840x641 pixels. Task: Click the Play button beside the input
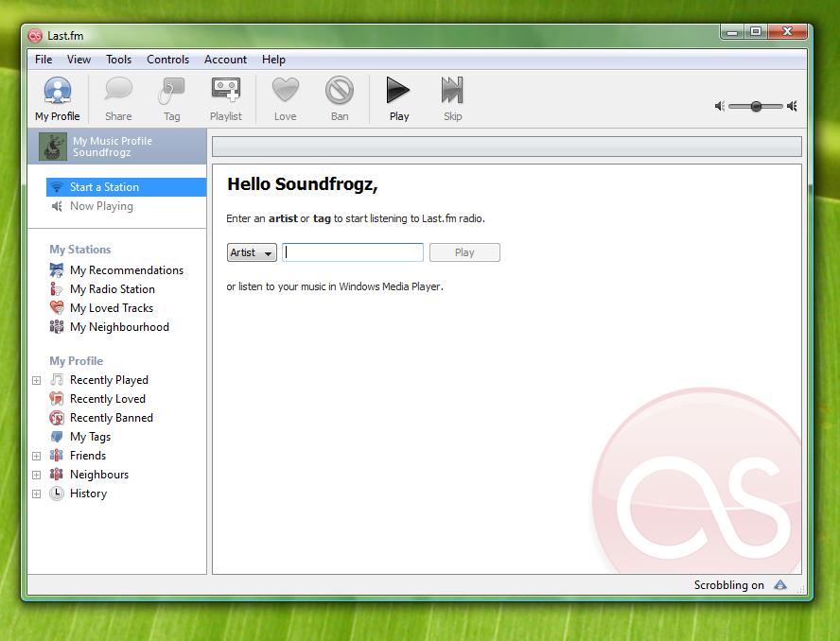pos(464,252)
